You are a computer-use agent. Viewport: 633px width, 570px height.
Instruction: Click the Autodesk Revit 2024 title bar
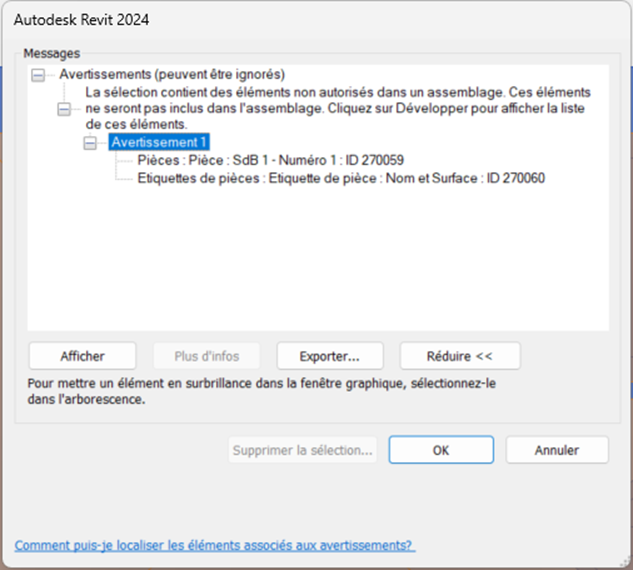point(300,19)
